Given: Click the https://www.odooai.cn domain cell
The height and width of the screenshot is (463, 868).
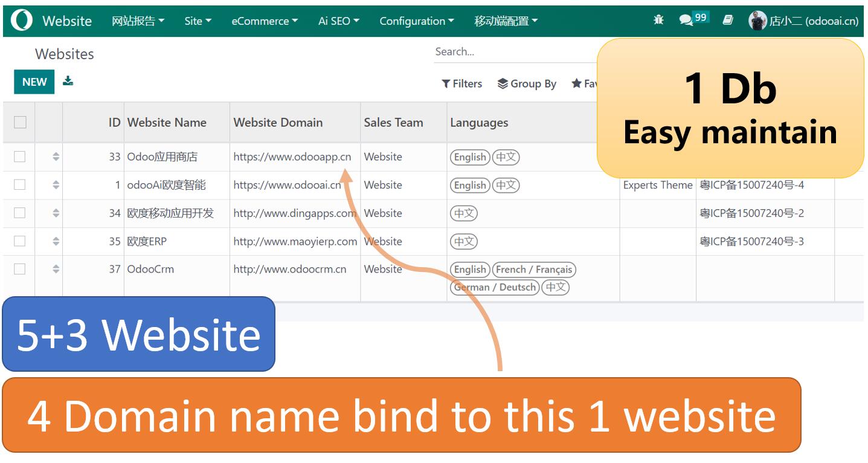Looking at the screenshot, I should [288, 185].
